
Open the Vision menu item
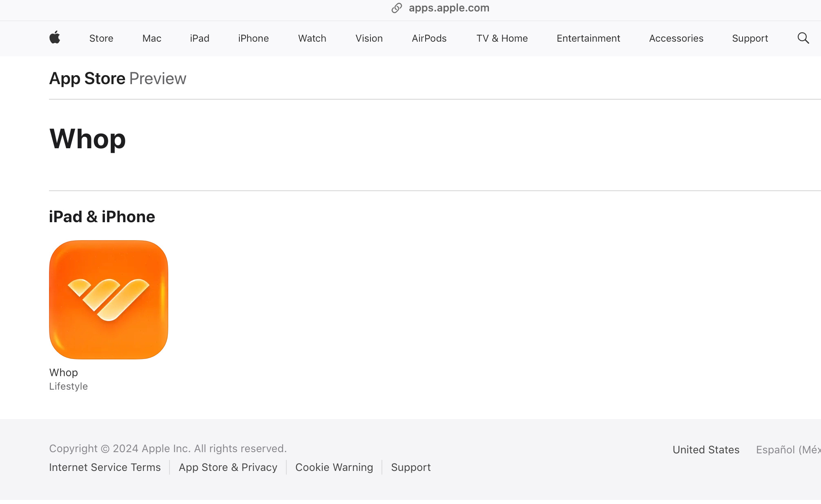(x=369, y=38)
